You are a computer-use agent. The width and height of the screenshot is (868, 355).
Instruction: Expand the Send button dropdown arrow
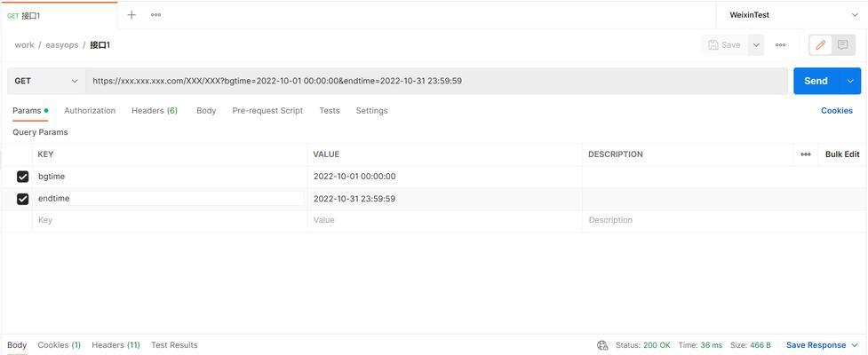(850, 81)
